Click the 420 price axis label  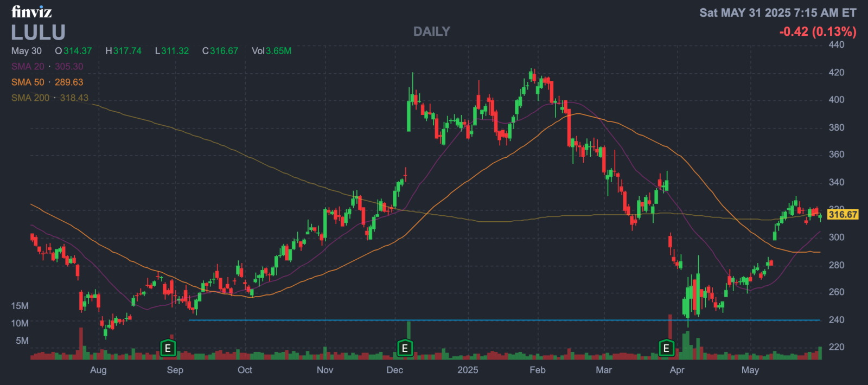837,72
